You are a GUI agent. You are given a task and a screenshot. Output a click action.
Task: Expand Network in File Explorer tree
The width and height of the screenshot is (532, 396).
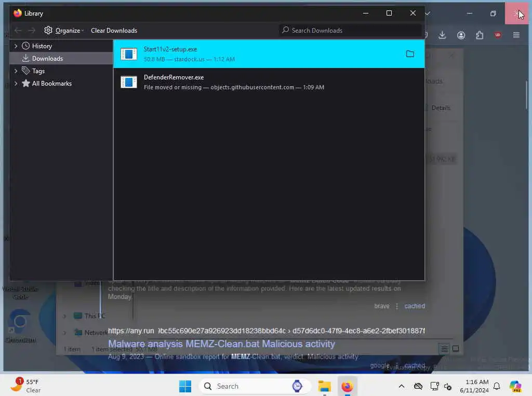tap(64, 333)
